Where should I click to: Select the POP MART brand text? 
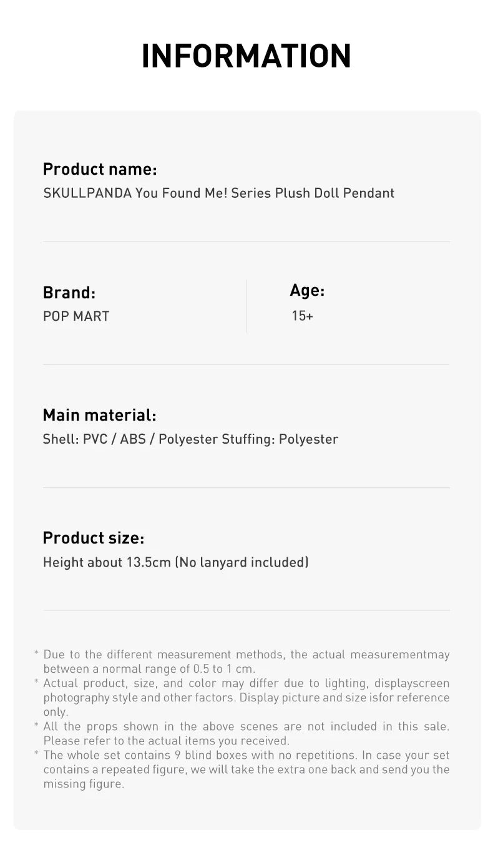(x=76, y=316)
